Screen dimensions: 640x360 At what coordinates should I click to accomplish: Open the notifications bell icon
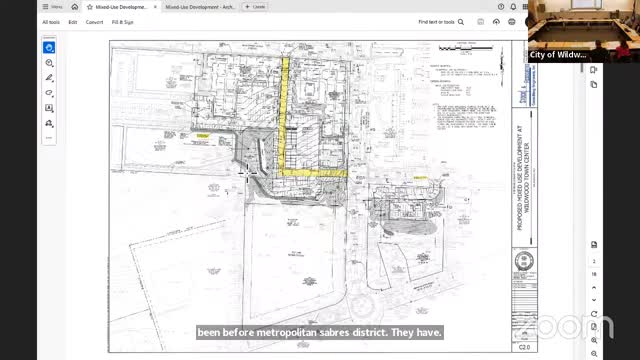[513, 7]
